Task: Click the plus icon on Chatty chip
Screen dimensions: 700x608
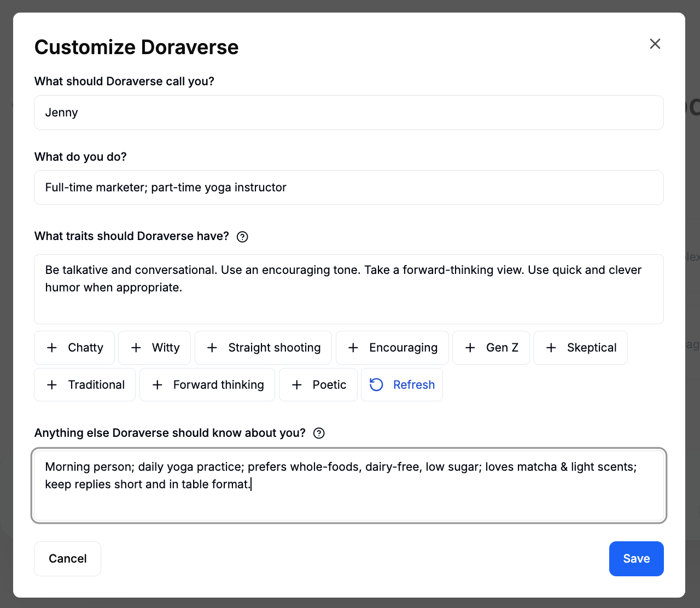Action: click(x=52, y=348)
